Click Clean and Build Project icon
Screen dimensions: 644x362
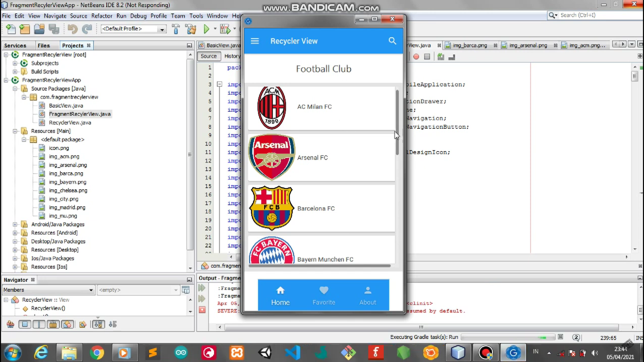pos(191,29)
